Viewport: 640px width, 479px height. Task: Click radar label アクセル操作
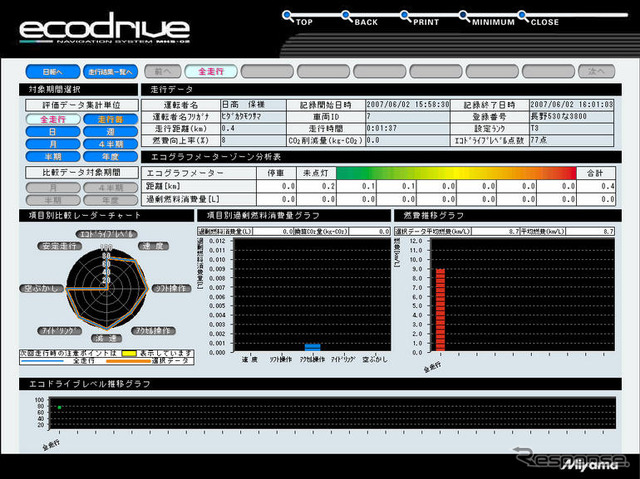point(153,330)
